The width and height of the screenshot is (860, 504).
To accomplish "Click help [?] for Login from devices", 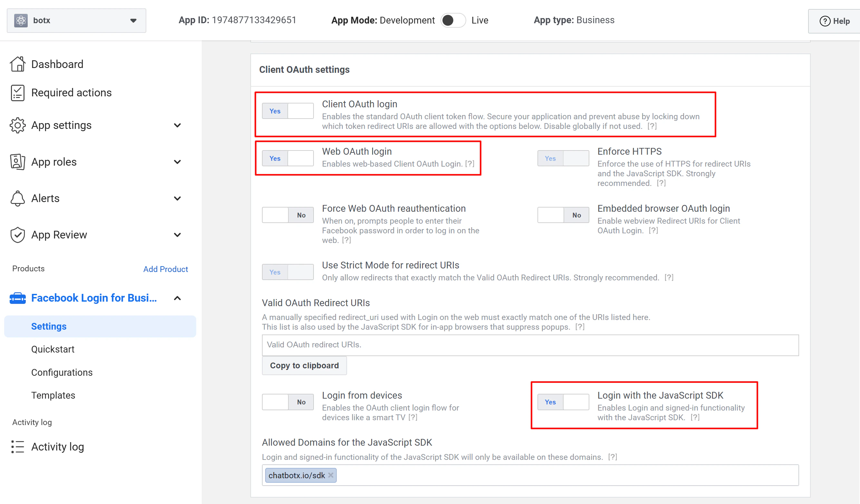I will point(413,417).
